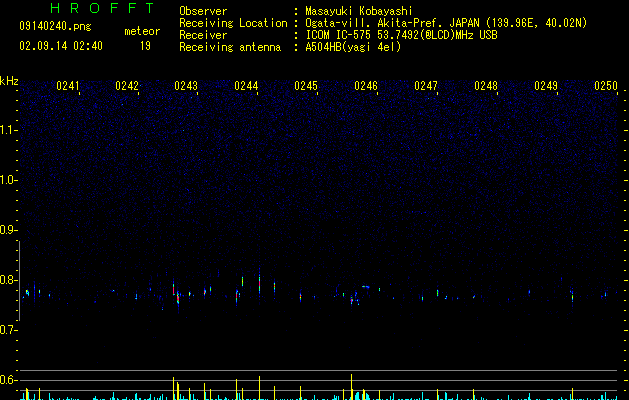Viewport: 629px width, 400px height.
Task: Select the filename 09140240.png
Action: point(55,26)
